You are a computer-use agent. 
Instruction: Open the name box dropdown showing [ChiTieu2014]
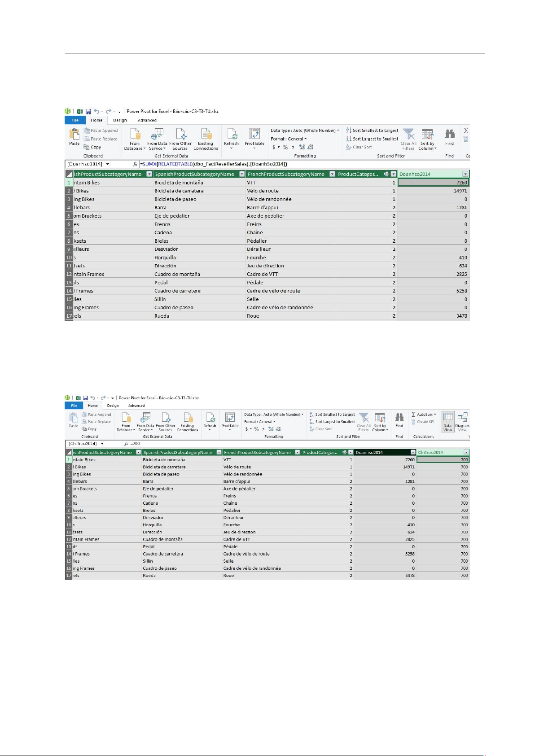[x=102, y=444]
